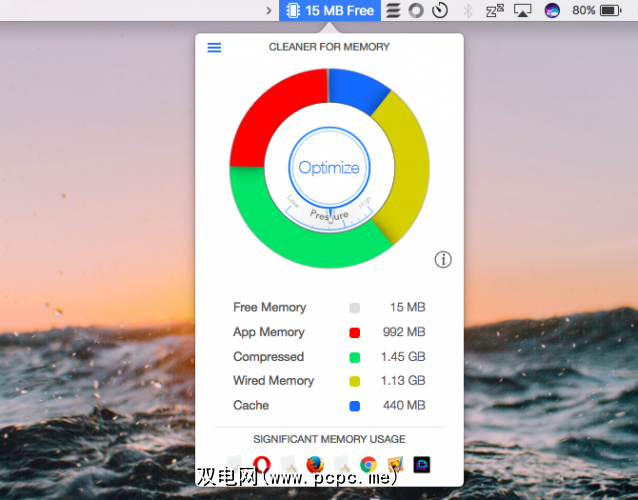This screenshot has width=638, height=500.
Task: Click the Optimize button
Action: (x=329, y=168)
